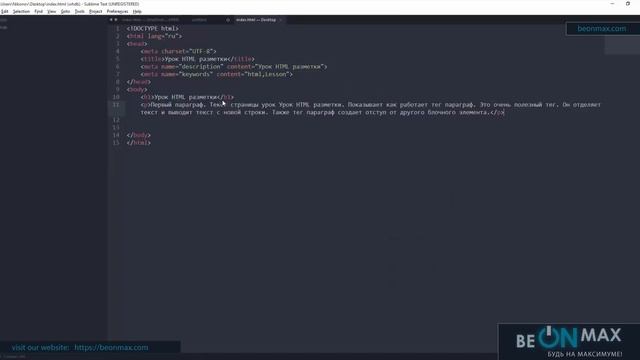Click the html lang="ru" line
Viewport: 640px width, 360px height.
[x=154, y=36]
